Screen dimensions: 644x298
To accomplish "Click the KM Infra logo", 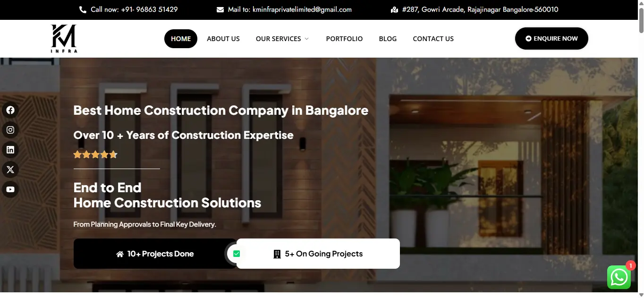I will pyautogui.click(x=64, y=39).
